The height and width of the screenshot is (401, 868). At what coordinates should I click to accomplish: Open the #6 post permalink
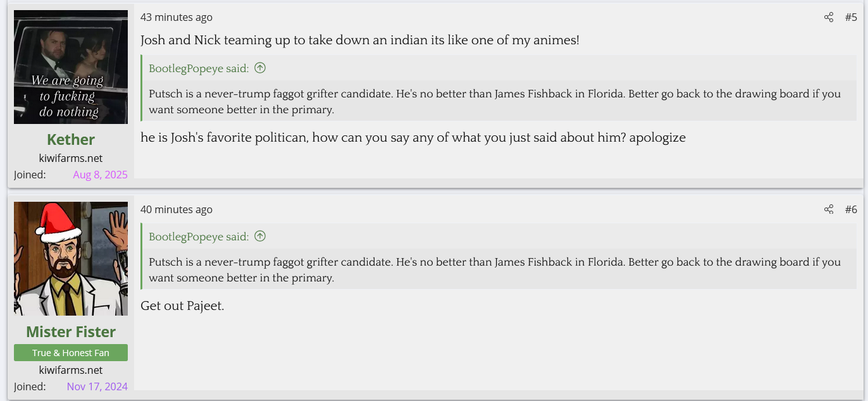click(x=851, y=209)
